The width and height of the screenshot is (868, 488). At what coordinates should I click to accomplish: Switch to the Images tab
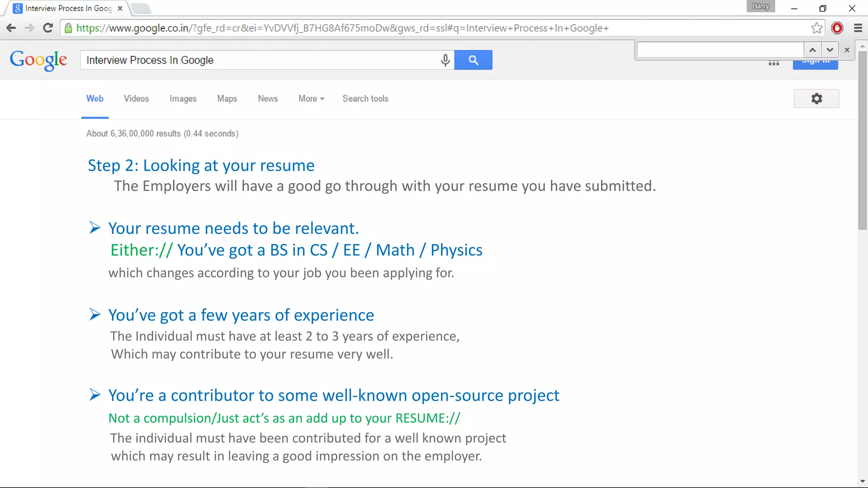183,99
